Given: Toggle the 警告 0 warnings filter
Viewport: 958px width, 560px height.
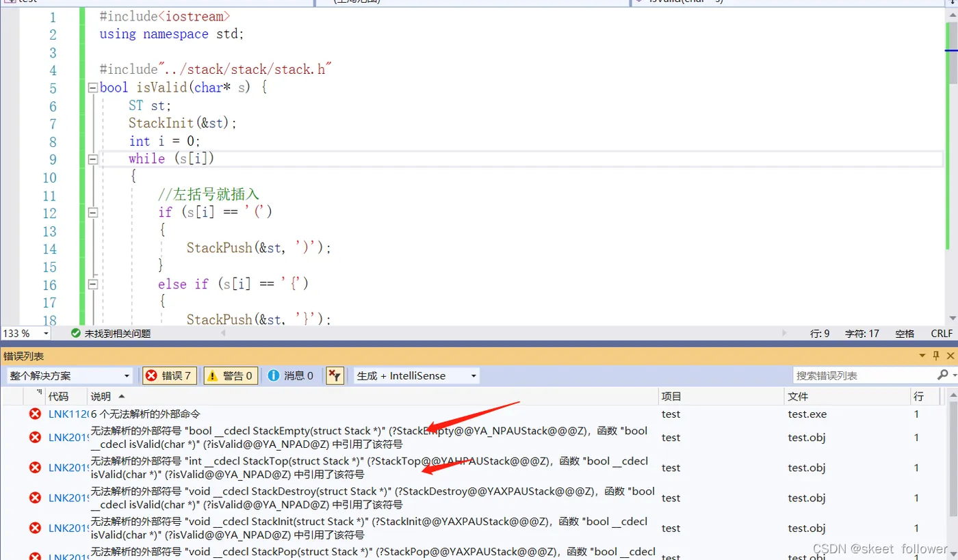Looking at the screenshot, I should tap(231, 375).
